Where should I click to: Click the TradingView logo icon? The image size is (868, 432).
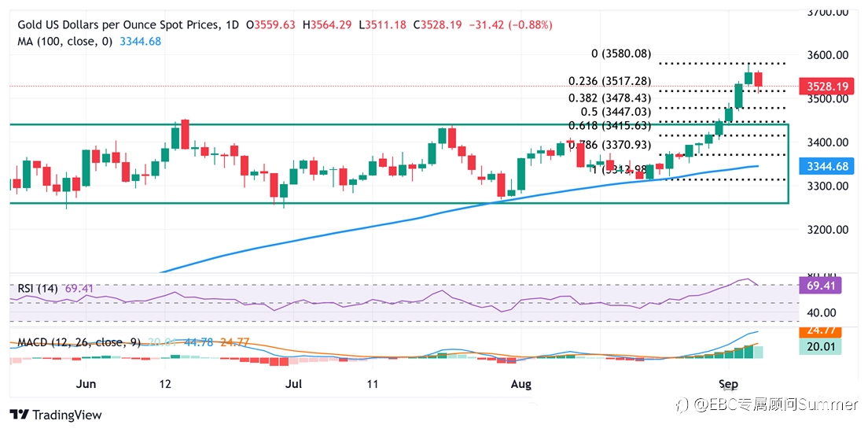tap(20, 415)
